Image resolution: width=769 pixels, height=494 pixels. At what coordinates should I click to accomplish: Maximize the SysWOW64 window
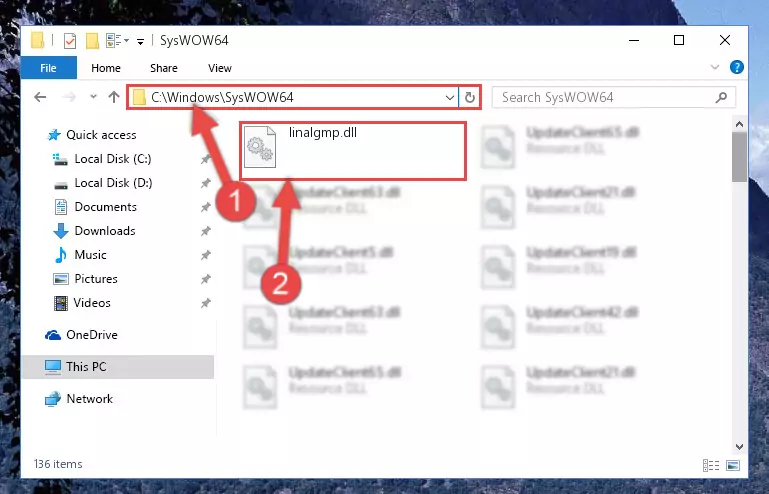point(679,40)
